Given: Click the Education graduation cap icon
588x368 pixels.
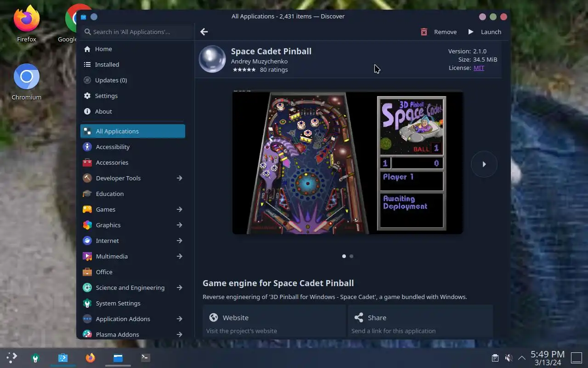Looking at the screenshot, I should (x=87, y=194).
